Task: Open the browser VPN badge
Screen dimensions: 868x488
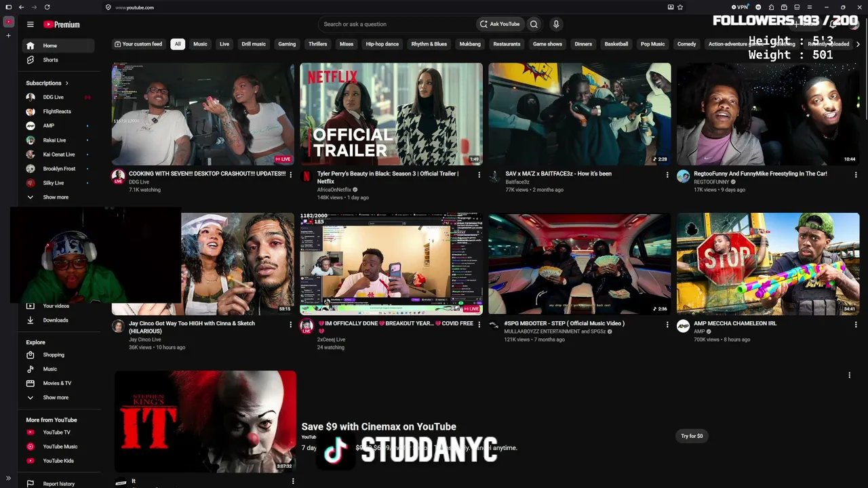Action: [740, 7]
